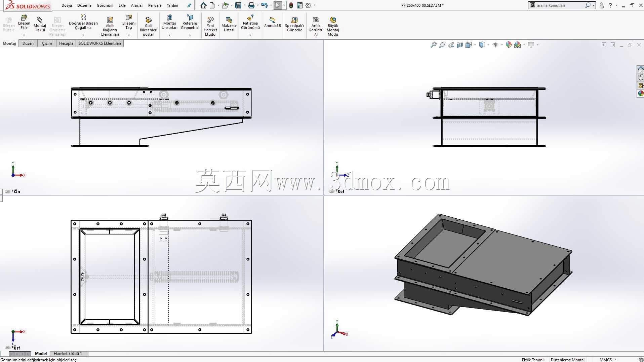Click the Select cursor tool
The width and height of the screenshot is (644, 362).
coord(278,5)
